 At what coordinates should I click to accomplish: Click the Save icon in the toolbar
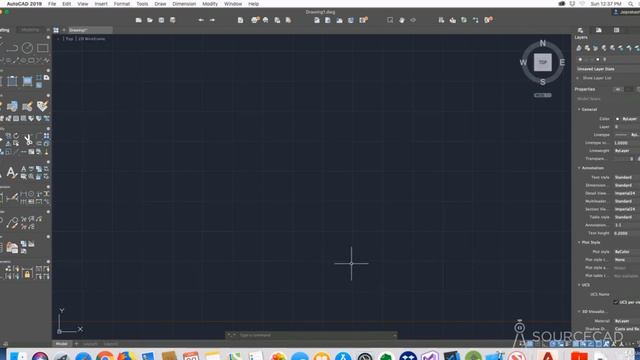pos(161,20)
